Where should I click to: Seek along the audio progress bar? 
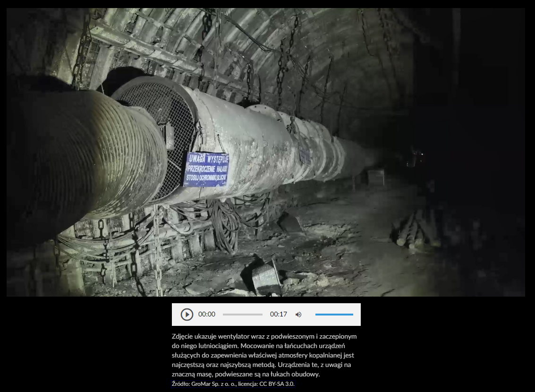click(243, 315)
